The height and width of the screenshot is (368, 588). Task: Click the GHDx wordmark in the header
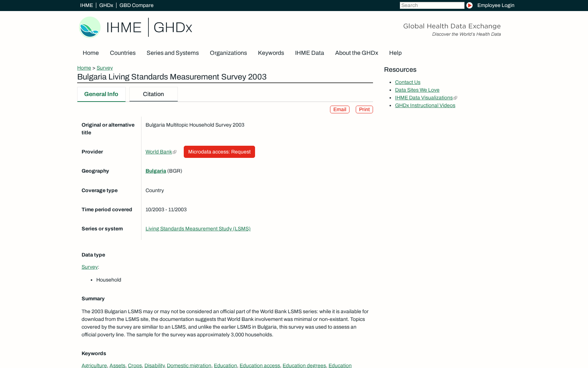[x=173, y=27]
